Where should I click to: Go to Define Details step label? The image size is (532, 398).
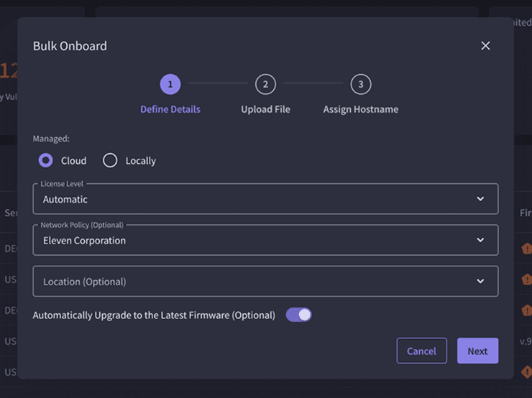(170, 109)
